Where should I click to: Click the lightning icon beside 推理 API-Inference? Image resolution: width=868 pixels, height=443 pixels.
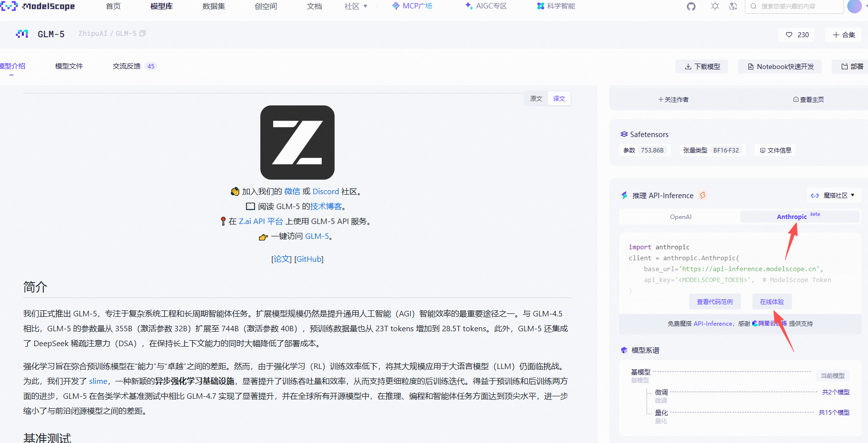(x=624, y=195)
